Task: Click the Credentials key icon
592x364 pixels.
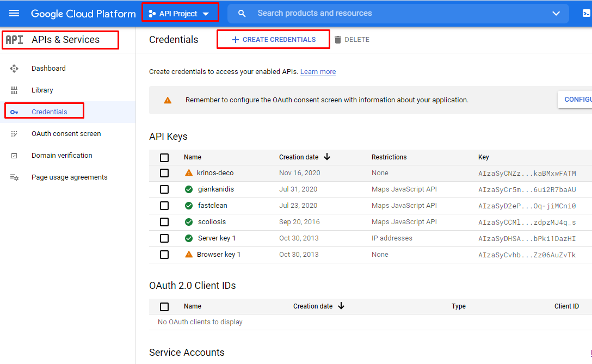Action: pos(14,112)
